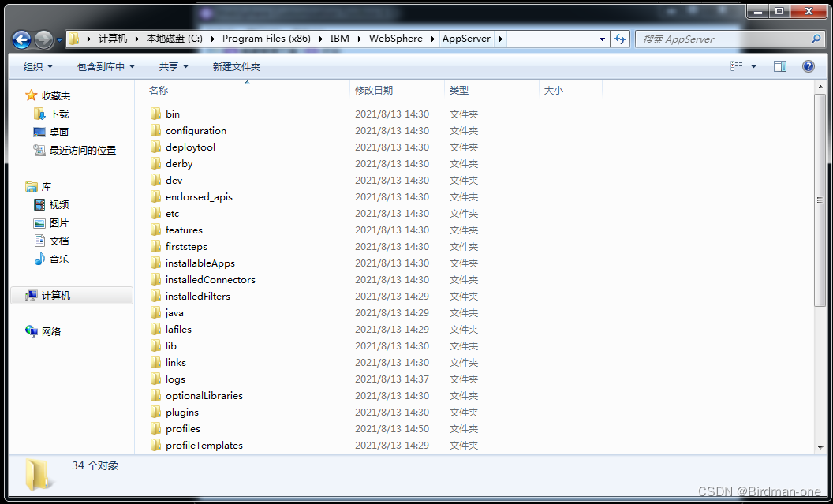
Task: Expand the breadcrumb arrow after WebSphere
Action: 432,39
